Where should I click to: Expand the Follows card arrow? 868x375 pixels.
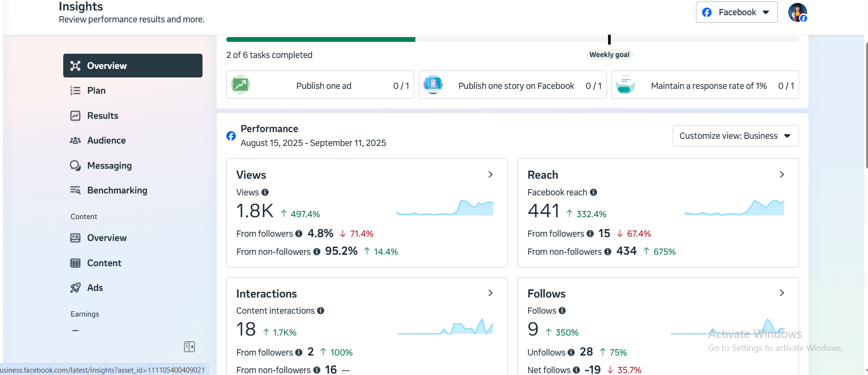781,293
